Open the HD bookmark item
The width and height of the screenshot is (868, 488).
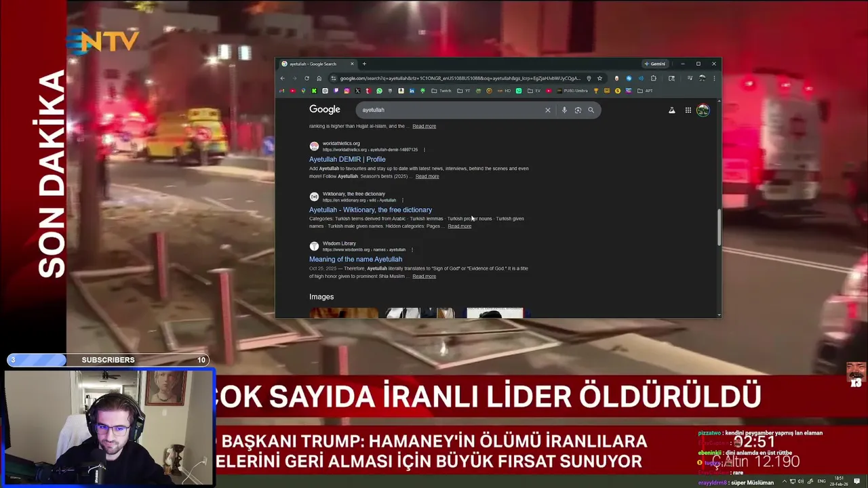click(504, 91)
